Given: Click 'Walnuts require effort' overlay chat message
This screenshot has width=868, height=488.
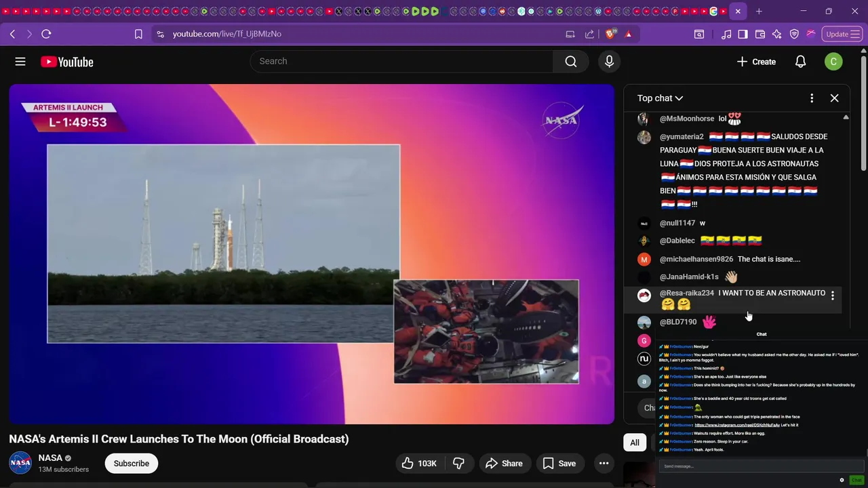Looking at the screenshot, I should 731,433.
